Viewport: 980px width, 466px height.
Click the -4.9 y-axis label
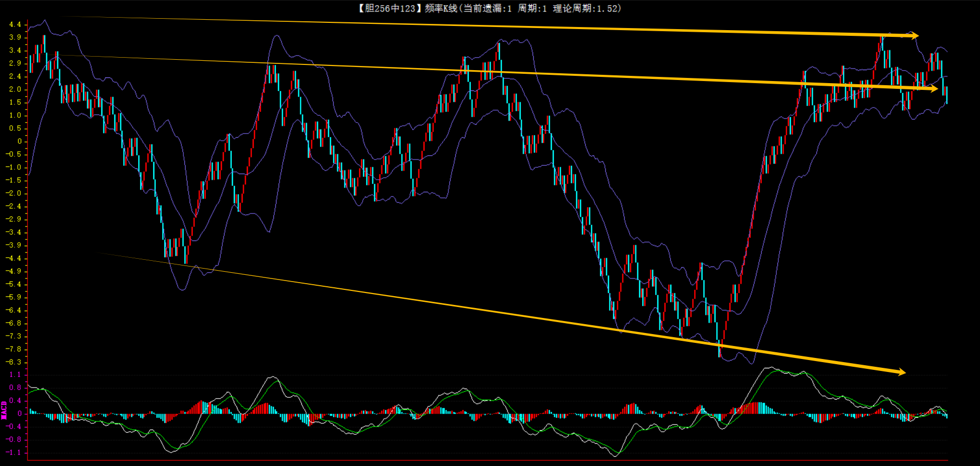click(x=14, y=271)
